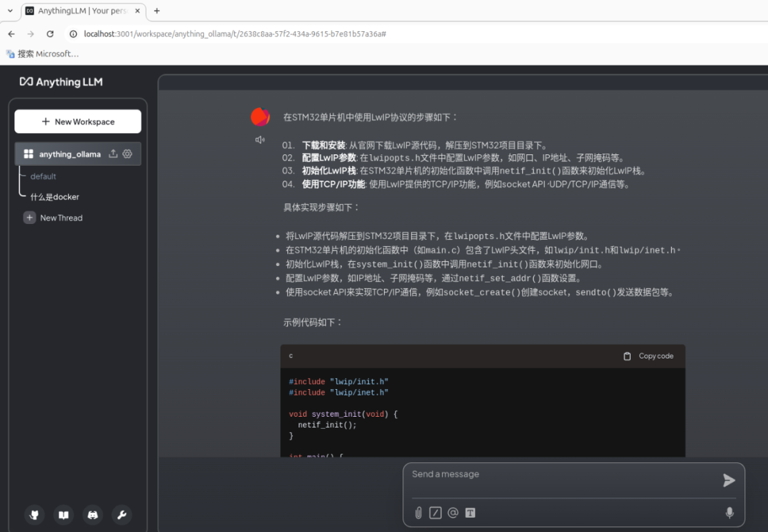Open anything_ollama workspace settings gear
The height and width of the screenshot is (532, 768).
[128, 154]
